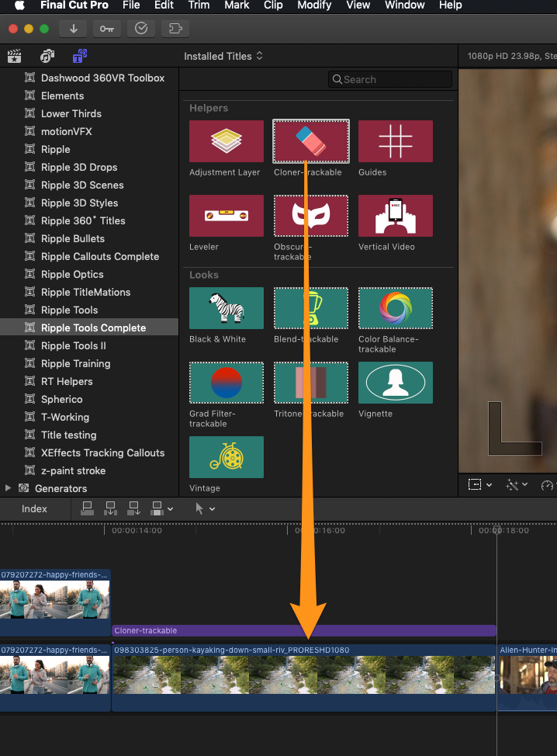The image size is (557, 756).
Task: Open the File menu
Action: pos(131,5)
